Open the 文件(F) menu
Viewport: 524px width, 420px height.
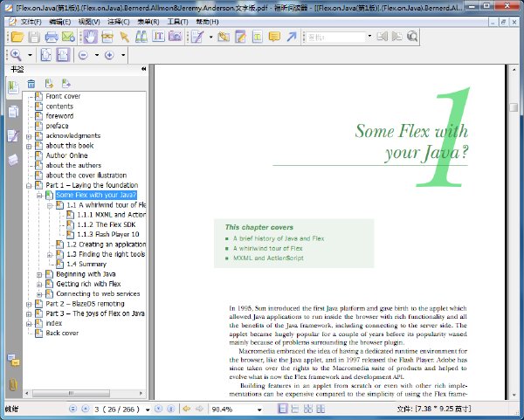click(x=31, y=22)
